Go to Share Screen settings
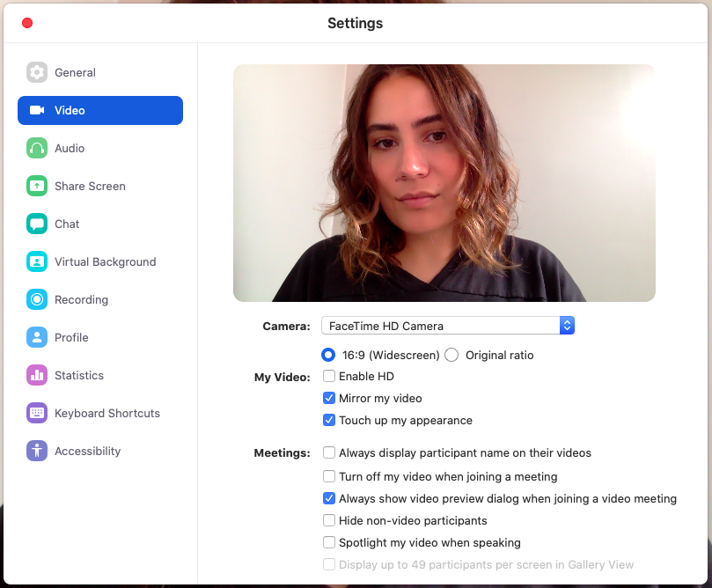This screenshot has height=588, width=712. pos(100,186)
